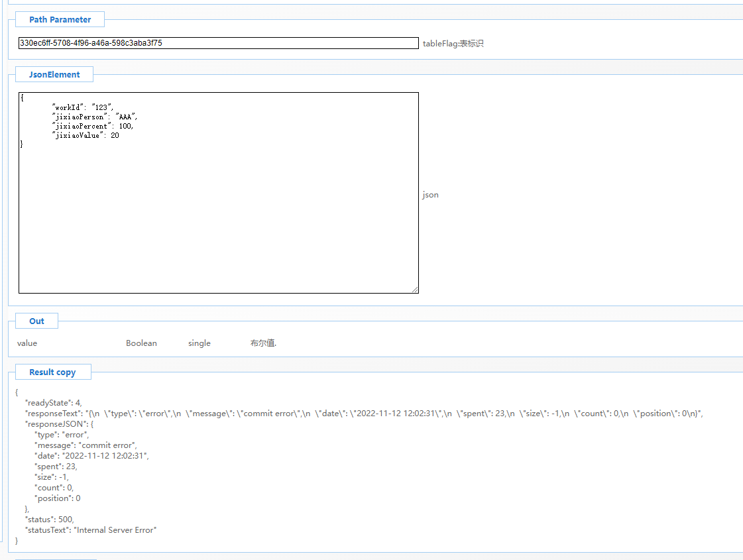The width and height of the screenshot is (743, 560).
Task: Click the Boolean type in the Out row
Action: point(141,343)
